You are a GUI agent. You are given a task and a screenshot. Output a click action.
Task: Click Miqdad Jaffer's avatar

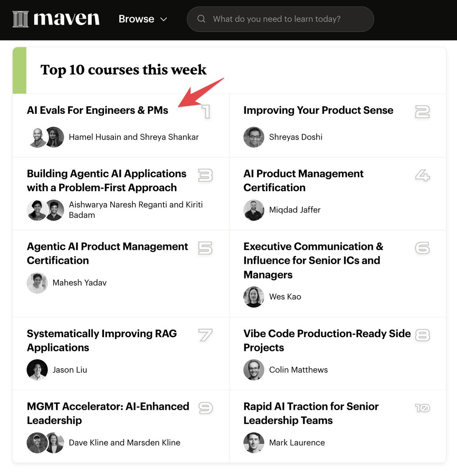(254, 210)
